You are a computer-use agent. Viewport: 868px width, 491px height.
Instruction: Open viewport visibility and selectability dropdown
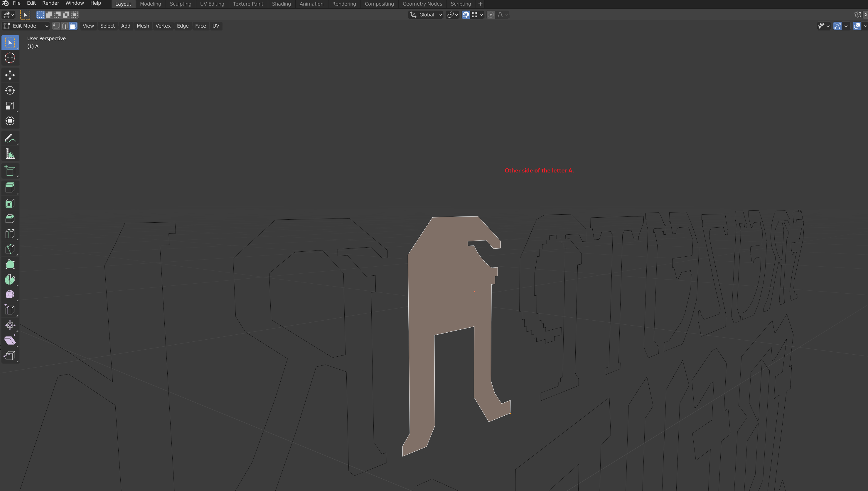click(823, 26)
